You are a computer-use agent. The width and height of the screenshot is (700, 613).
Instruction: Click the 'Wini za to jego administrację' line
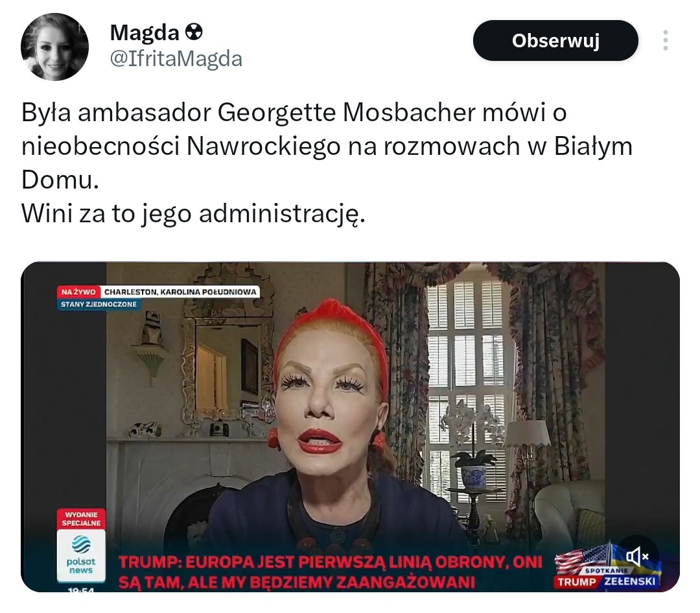tap(193, 213)
